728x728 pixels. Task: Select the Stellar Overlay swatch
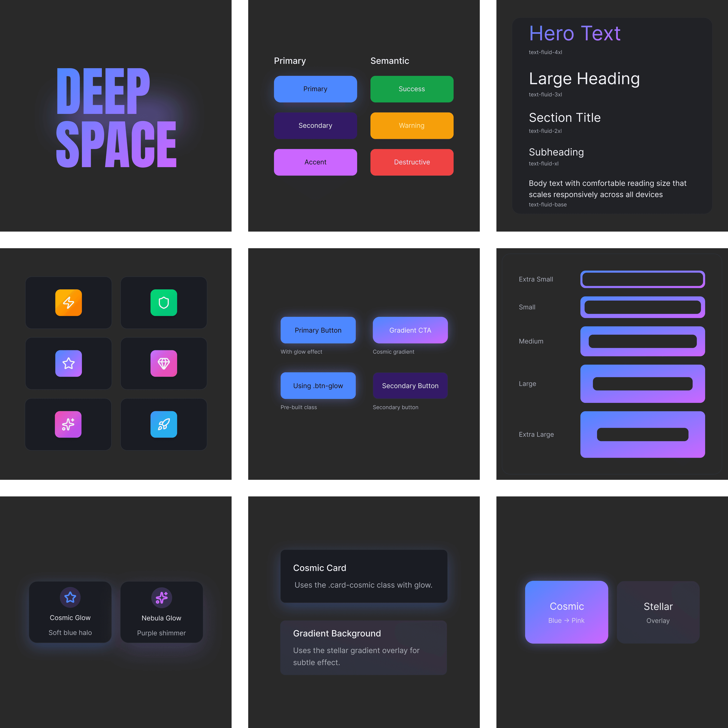click(658, 612)
